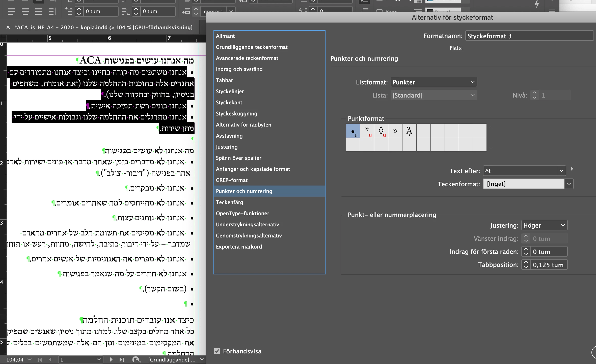Increase Tabbposition value with stepper arrow

(526, 262)
